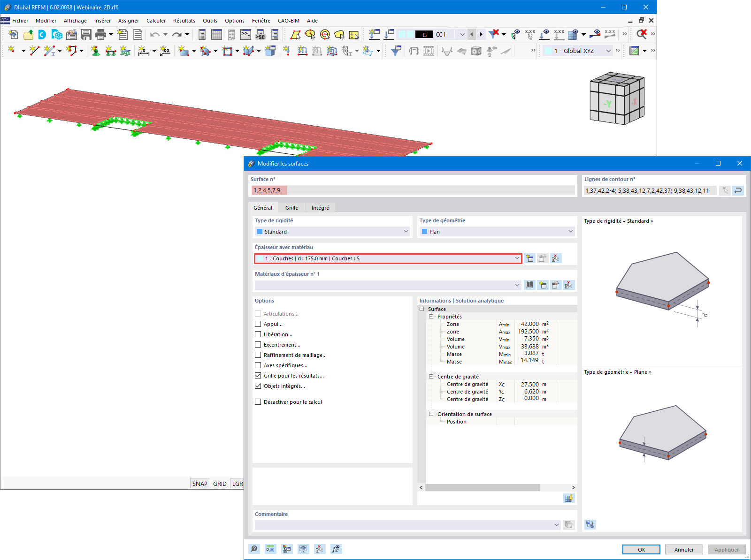Open the Calculer menu
Image resolution: width=751 pixels, height=560 pixels.
click(x=156, y=21)
